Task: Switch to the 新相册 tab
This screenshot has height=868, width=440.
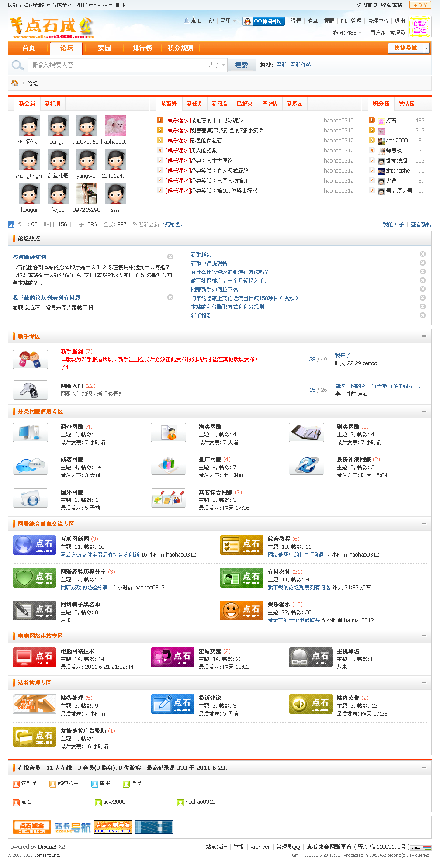Action: (52, 104)
